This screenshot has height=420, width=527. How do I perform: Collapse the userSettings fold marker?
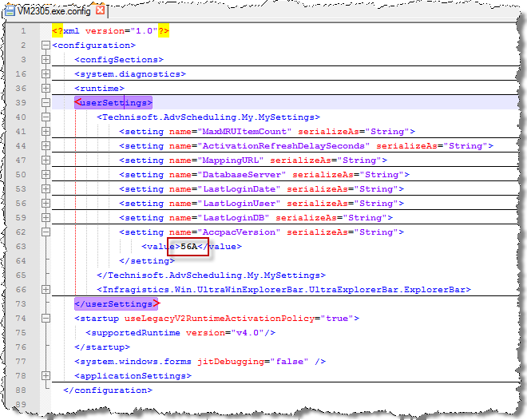tap(46, 102)
